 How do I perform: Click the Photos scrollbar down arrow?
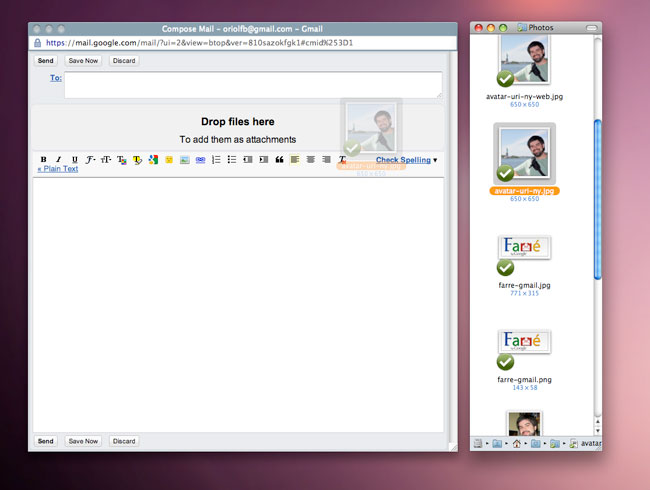(x=597, y=431)
